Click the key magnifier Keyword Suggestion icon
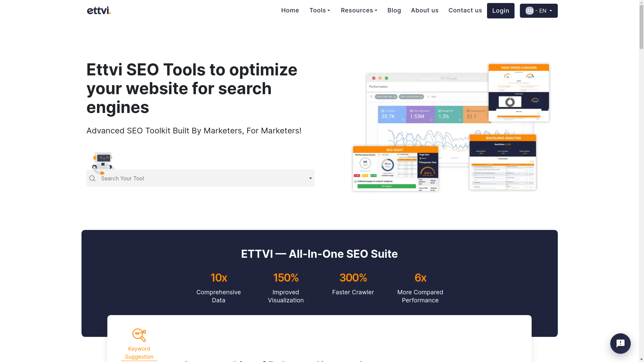644x362 pixels. (139, 335)
